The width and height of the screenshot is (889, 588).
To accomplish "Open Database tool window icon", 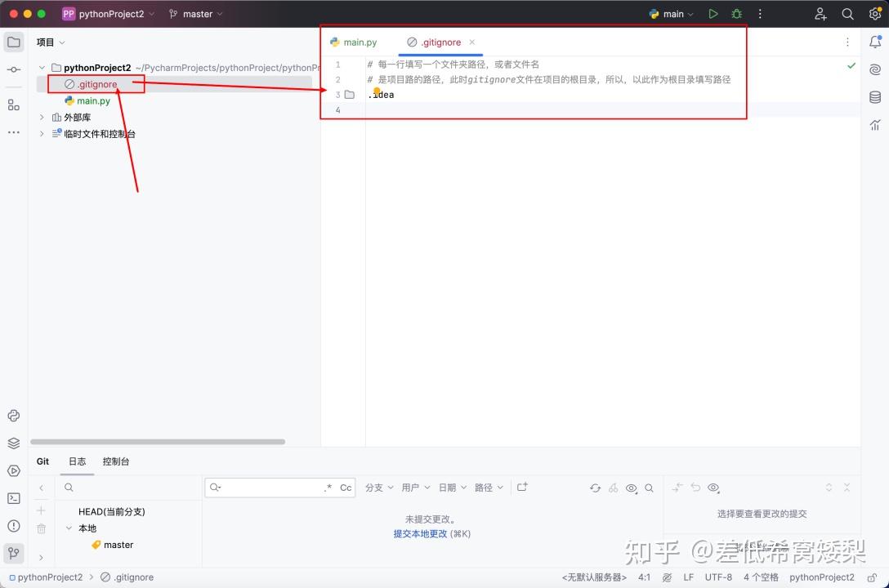I will 875,97.
